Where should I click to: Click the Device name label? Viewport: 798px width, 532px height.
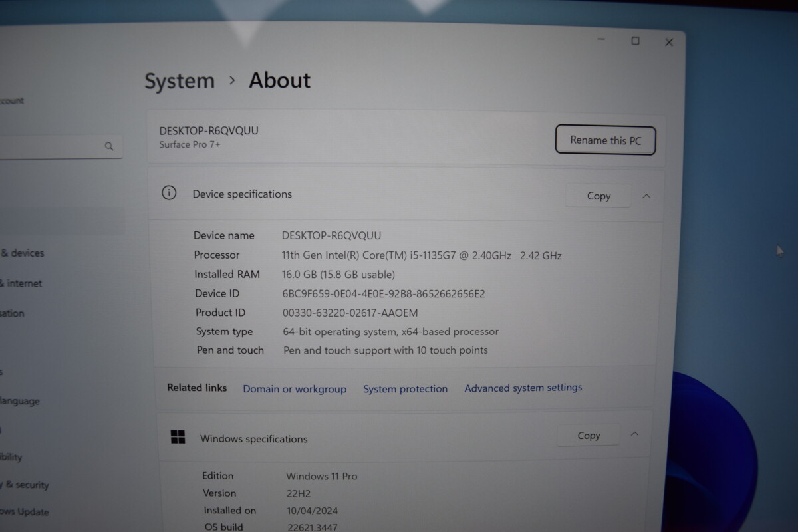[x=224, y=235]
